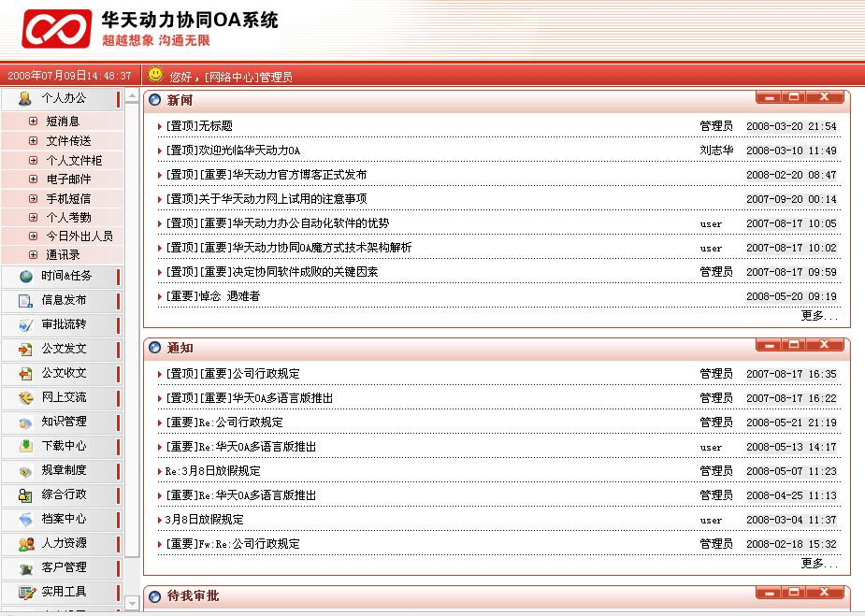Screen dimensions: 865x616
Task: Click the 网上交流 icon
Action: [26, 397]
